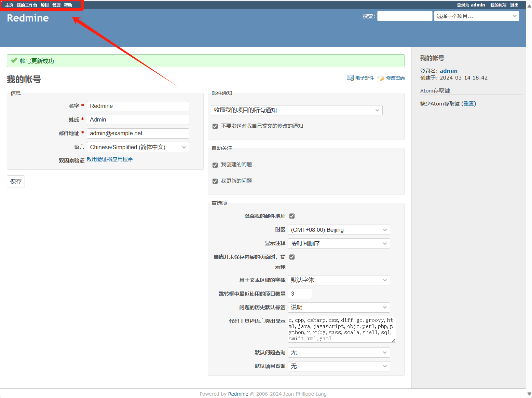
Task: Open the mail notification options dropdown
Action: click(296, 110)
